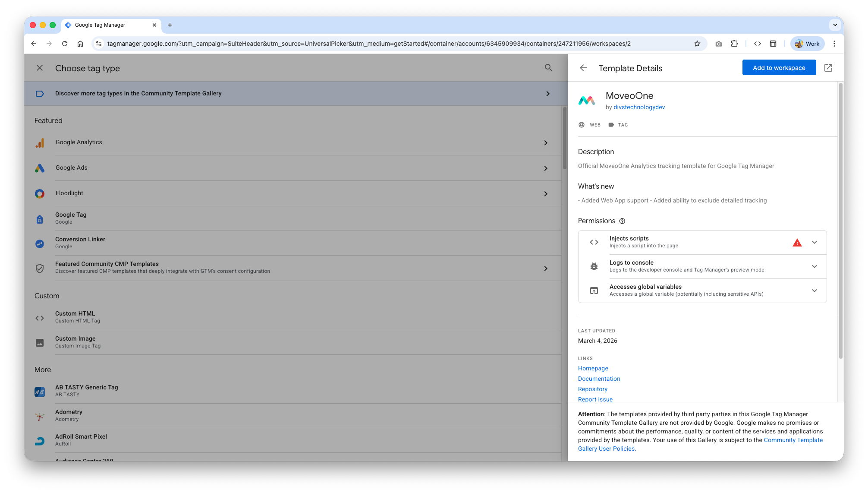
Task: Open Discover more tag types in Community Gallery
Action: click(x=296, y=94)
